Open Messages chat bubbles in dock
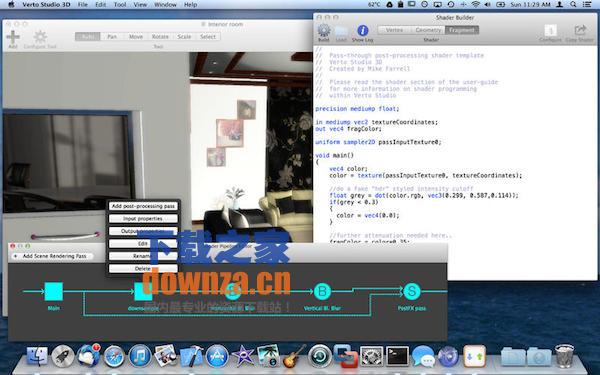This screenshot has width=600, height=375. pyautogui.click(x=423, y=356)
